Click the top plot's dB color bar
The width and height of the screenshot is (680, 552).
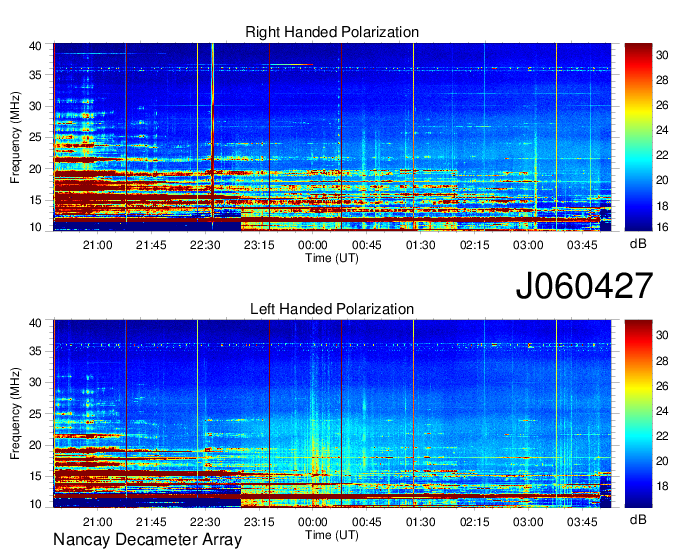[638, 137]
